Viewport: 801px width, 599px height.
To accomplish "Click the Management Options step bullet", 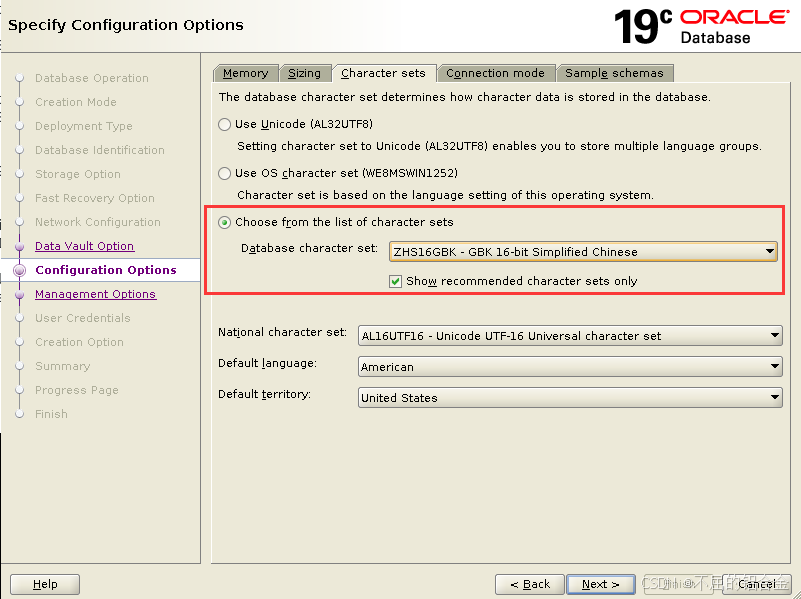I will pos(19,295).
